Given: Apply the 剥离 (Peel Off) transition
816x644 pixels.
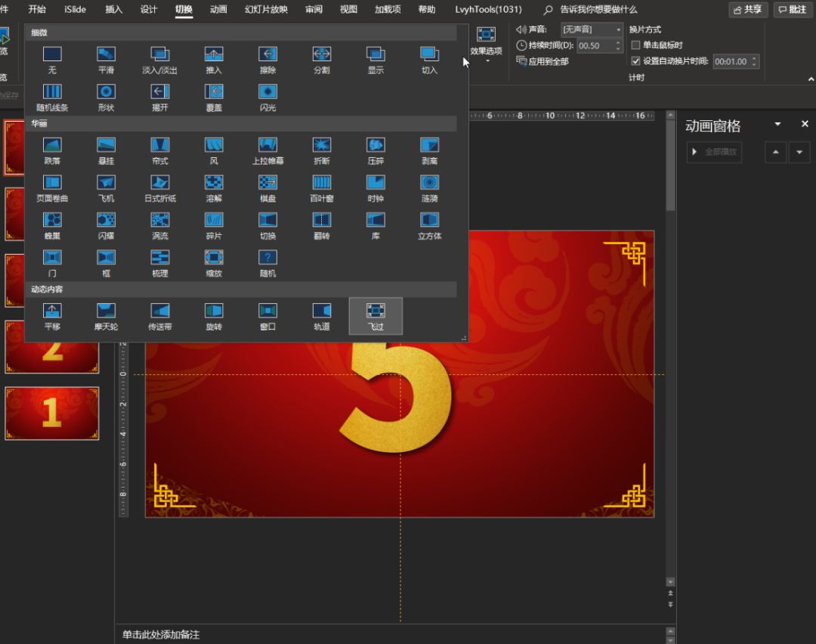Looking at the screenshot, I should pyautogui.click(x=429, y=151).
